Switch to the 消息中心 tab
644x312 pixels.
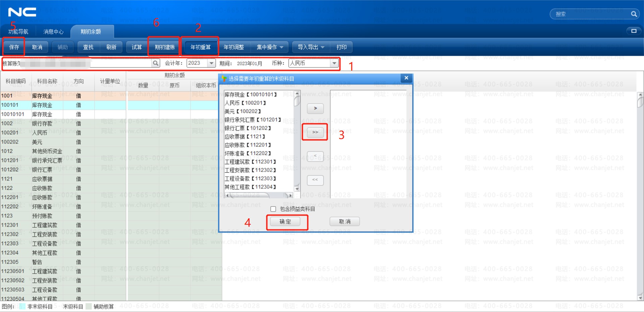pyautogui.click(x=53, y=32)
